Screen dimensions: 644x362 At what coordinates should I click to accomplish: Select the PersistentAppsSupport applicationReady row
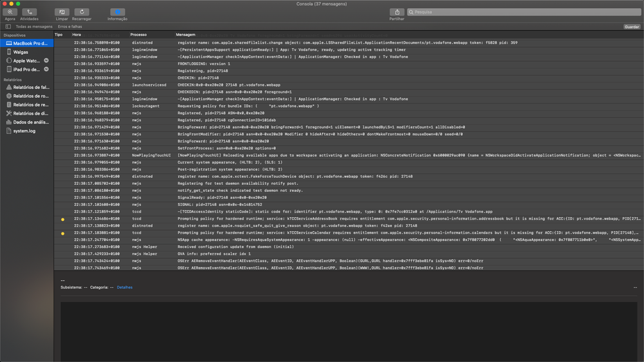tap(349, 50)
